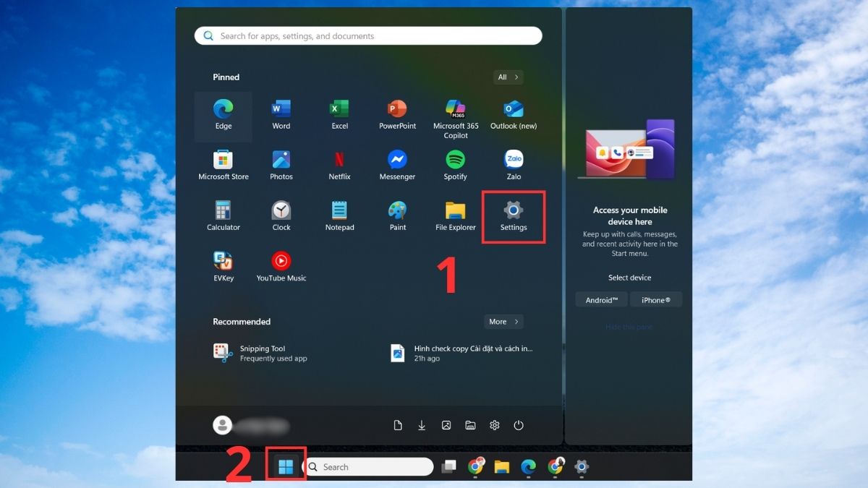Click Hide this pane link

point(629,328)
